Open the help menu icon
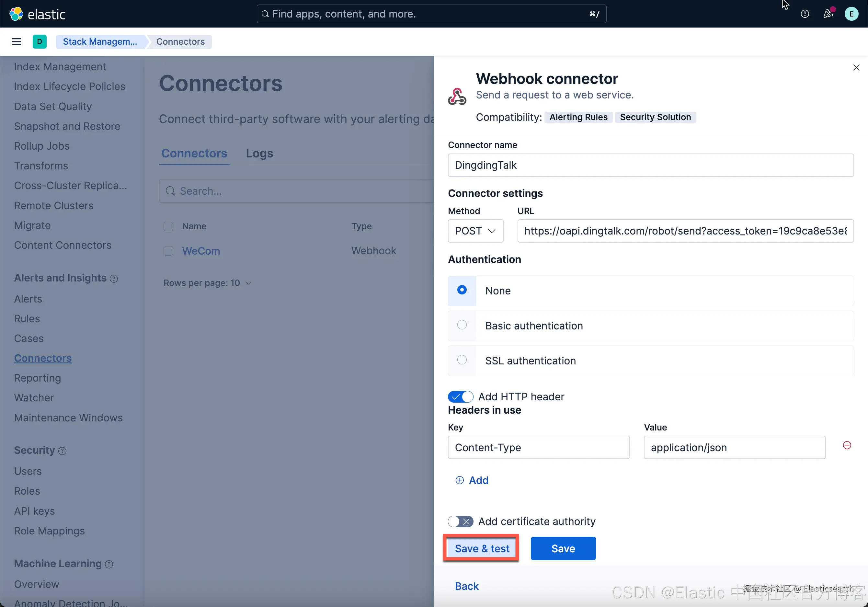Image resolution: width=868 pixels, height=607 pixels. 805,14
